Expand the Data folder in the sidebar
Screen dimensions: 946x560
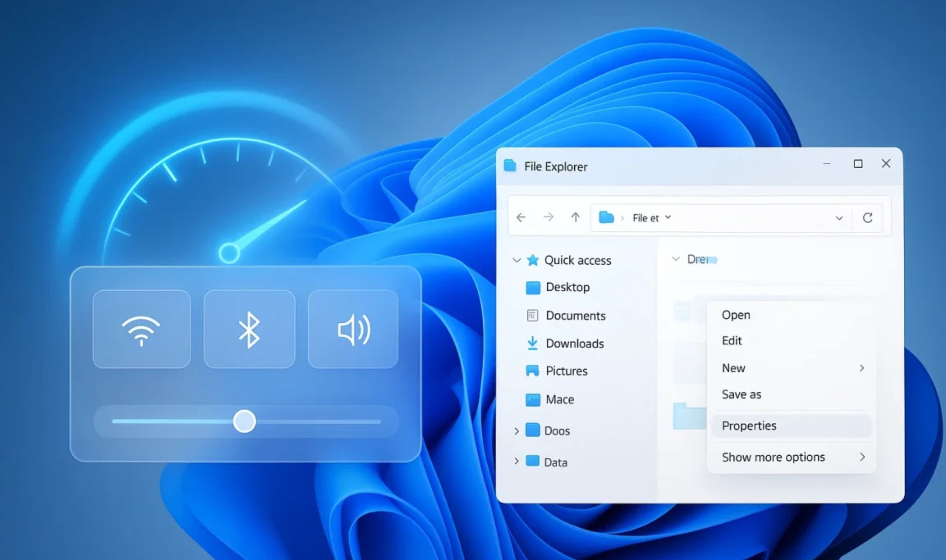pos(517,462)
